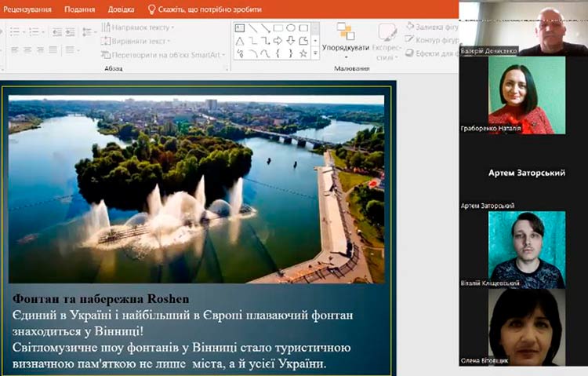Open the Довідка tab
Image resolution: width=588 pixels, height=376 pixels.
121,9
